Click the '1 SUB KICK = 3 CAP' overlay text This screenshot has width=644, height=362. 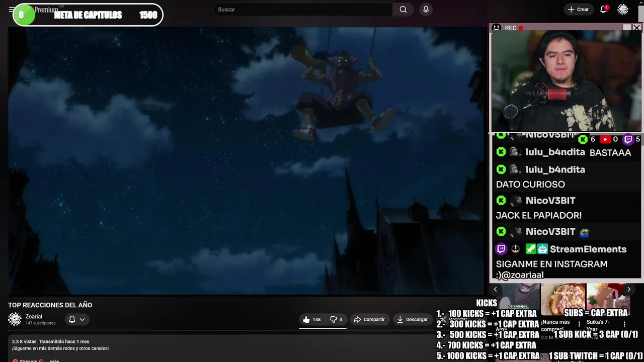click(596, 334)
